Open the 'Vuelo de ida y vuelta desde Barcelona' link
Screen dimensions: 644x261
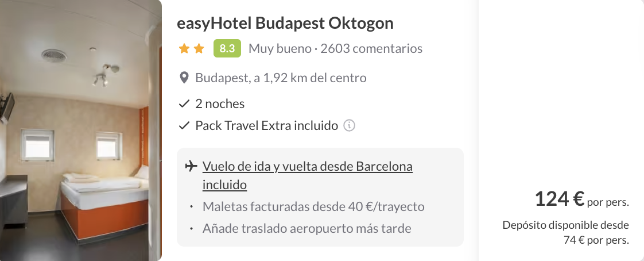(307, 167)
